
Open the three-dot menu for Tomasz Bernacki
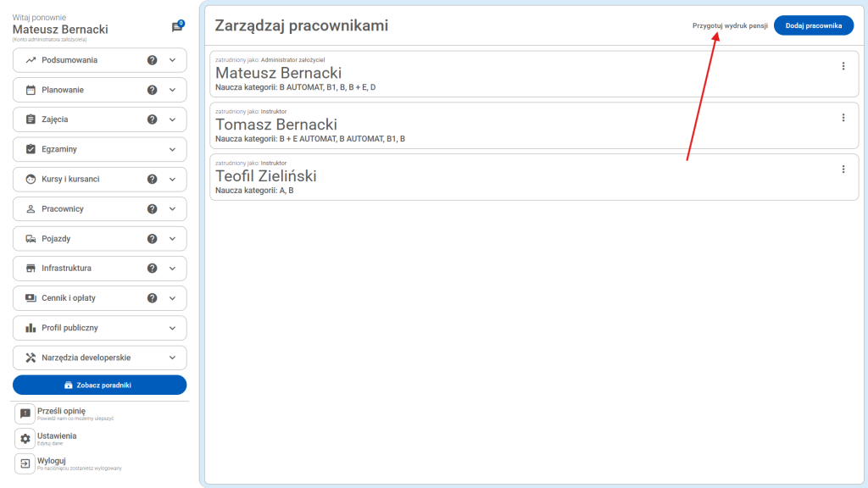pyautogui.click(x=843, y=118)
